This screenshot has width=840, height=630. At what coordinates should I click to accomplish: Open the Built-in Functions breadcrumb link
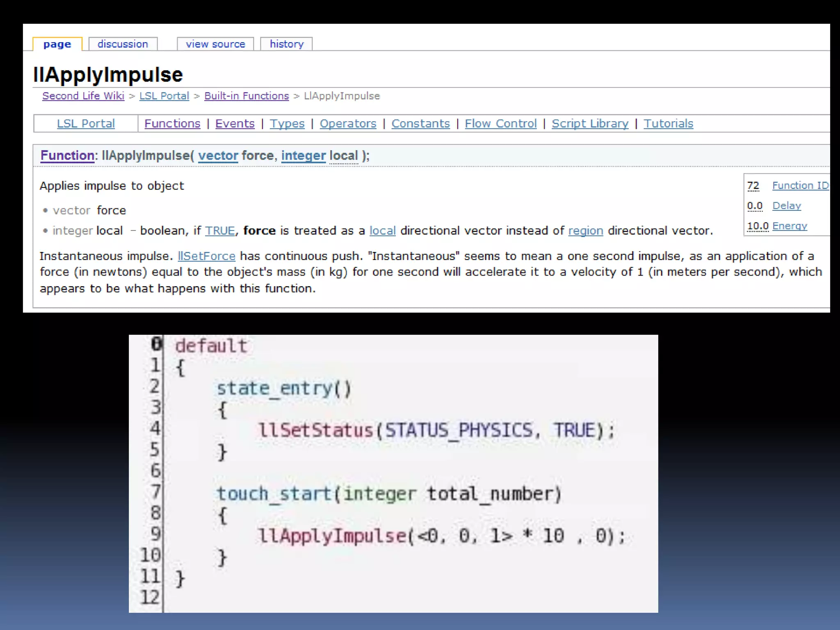247,96
